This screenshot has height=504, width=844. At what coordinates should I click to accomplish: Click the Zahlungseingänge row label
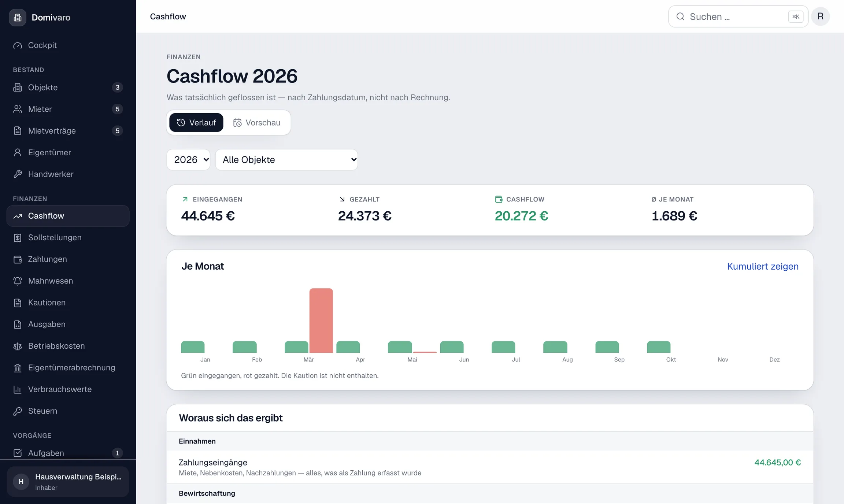point(213,463)
